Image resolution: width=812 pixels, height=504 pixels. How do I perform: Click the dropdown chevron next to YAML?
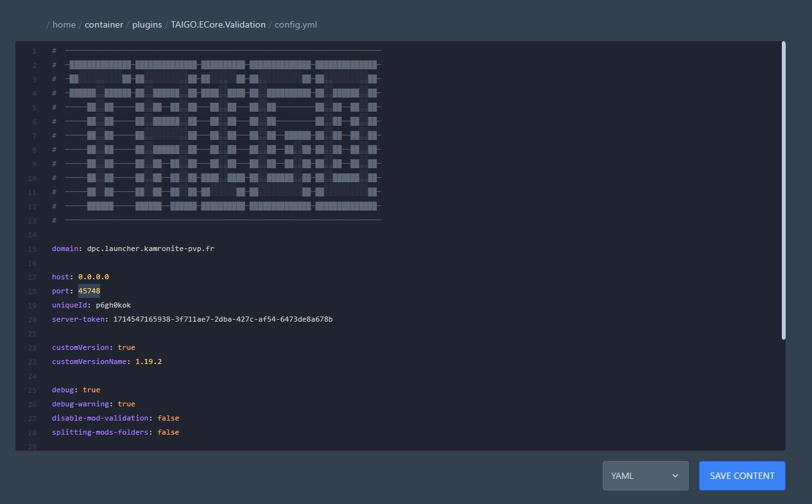(675, 476)
